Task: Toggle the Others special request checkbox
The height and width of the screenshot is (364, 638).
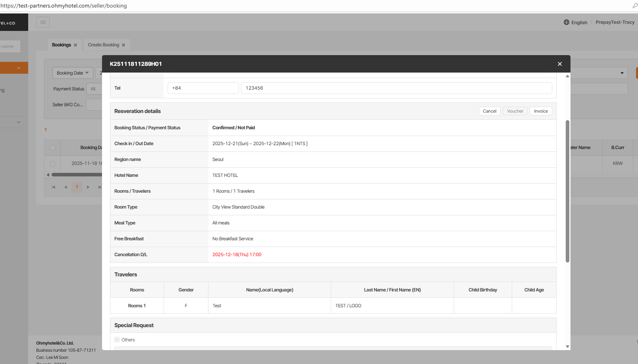Action: pos(117,340)
